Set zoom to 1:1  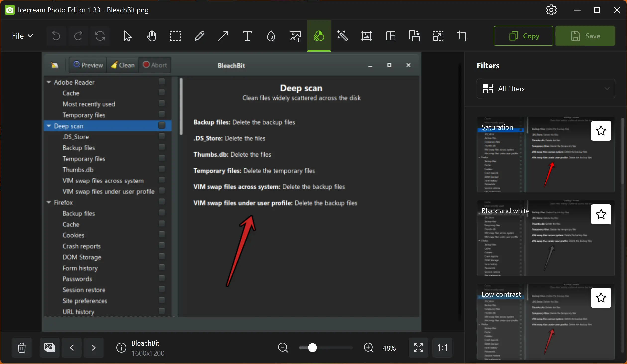point(442,347)
